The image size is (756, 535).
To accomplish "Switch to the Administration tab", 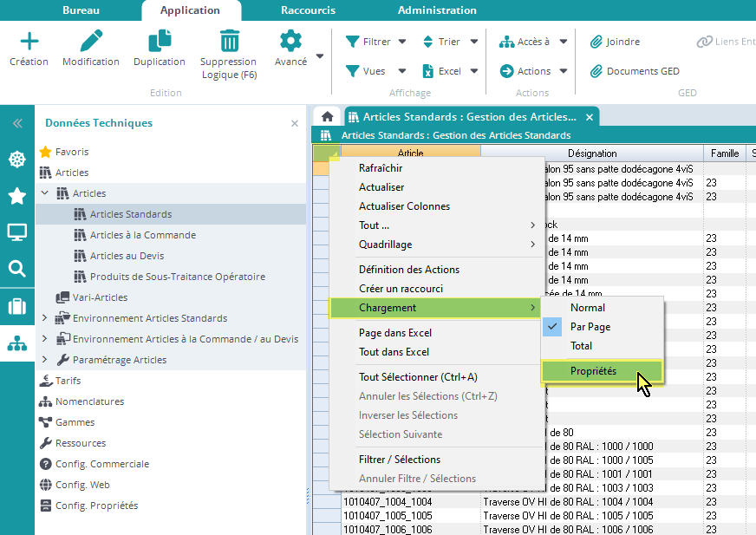I will tap(437, 10).
